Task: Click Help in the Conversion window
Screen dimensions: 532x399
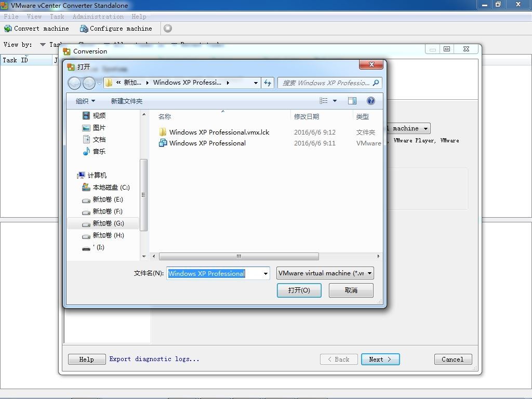Action: 87,360
